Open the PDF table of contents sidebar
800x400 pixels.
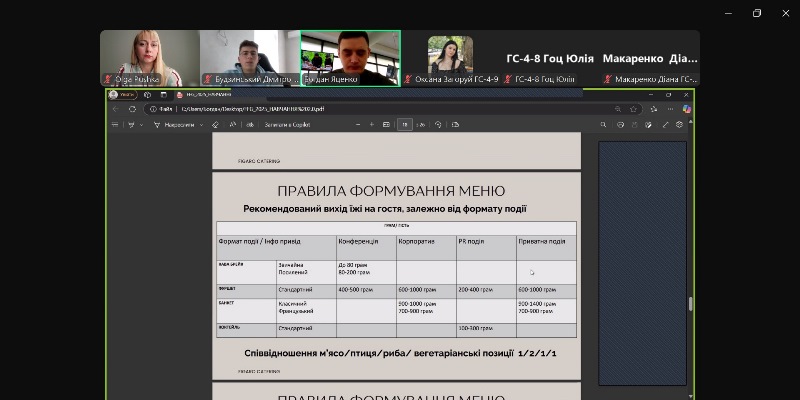tap(115, 124)
